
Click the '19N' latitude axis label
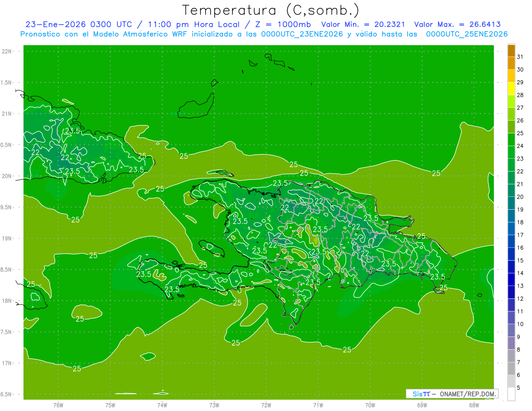[x=7, y=238]
